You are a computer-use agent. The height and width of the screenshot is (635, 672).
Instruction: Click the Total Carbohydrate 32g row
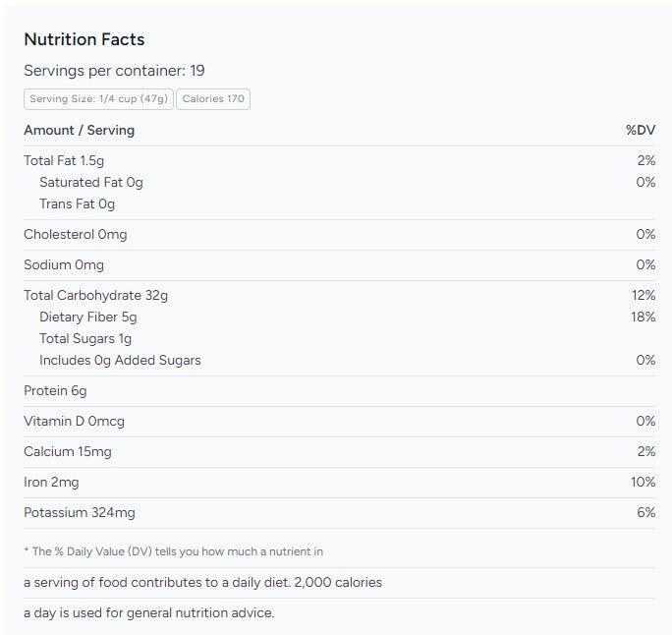[95, 295]
